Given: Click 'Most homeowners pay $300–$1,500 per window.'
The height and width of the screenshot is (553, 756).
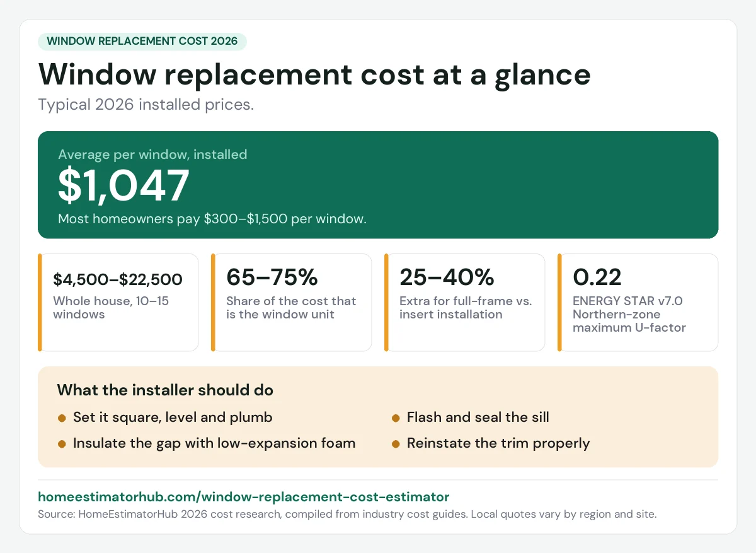Looking at the screenshot, I should [x=212, y=219].
